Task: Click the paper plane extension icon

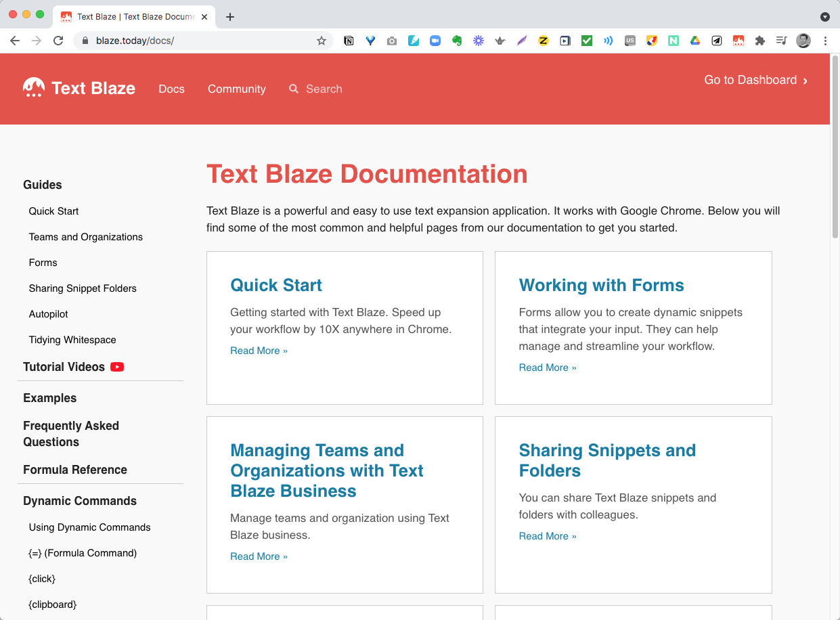Action: [716, 41]
